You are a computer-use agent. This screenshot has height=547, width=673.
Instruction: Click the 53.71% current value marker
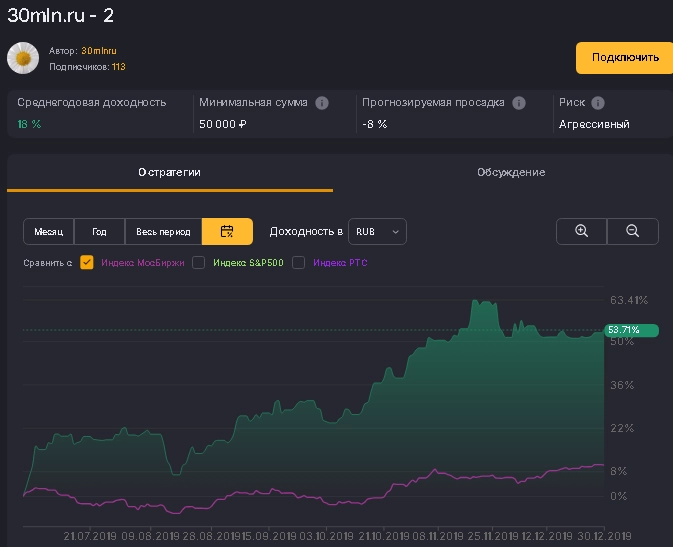631,330
